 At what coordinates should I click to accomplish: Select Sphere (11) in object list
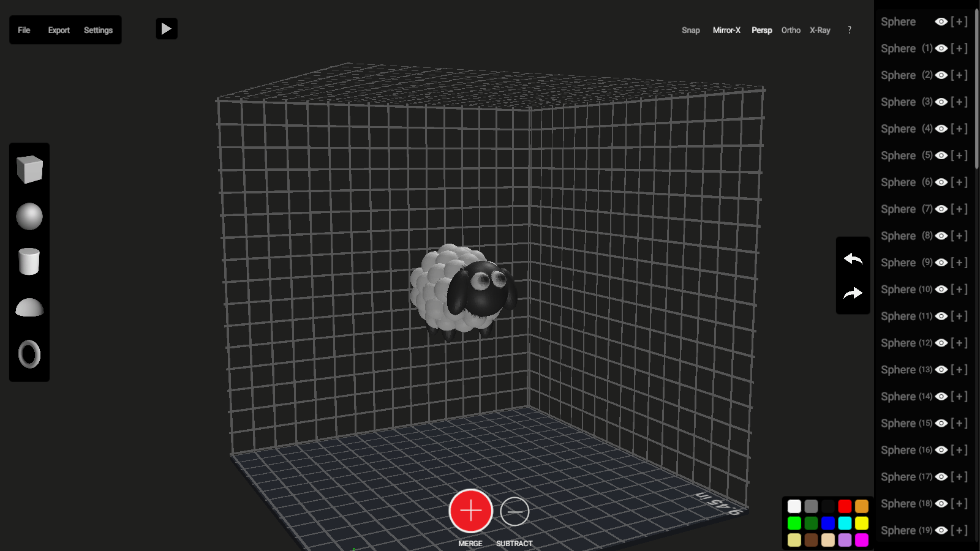pos(907,316)
